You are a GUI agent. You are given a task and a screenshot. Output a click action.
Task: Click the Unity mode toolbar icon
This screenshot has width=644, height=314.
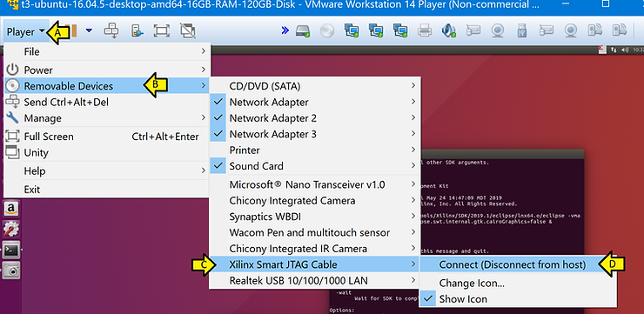[187, 30]
